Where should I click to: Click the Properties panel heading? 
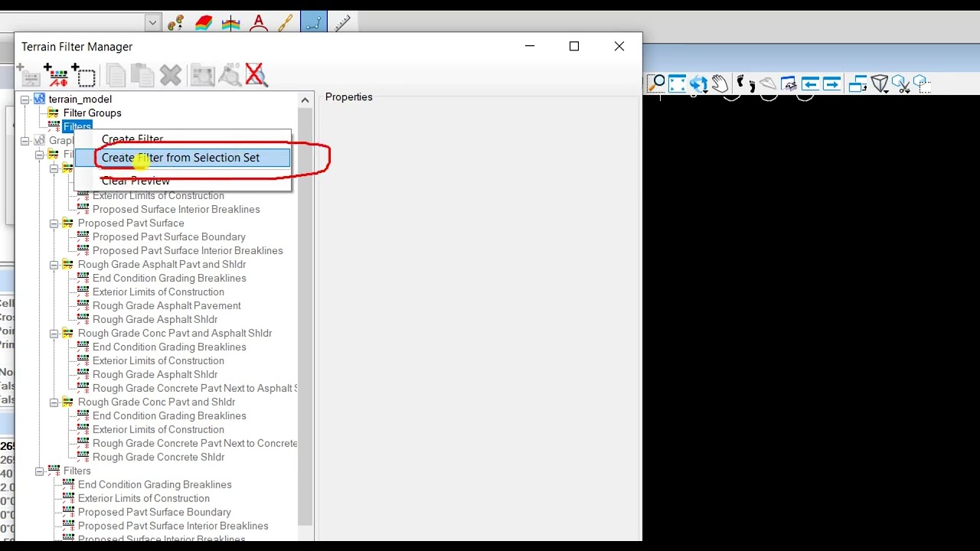[348, 97]
